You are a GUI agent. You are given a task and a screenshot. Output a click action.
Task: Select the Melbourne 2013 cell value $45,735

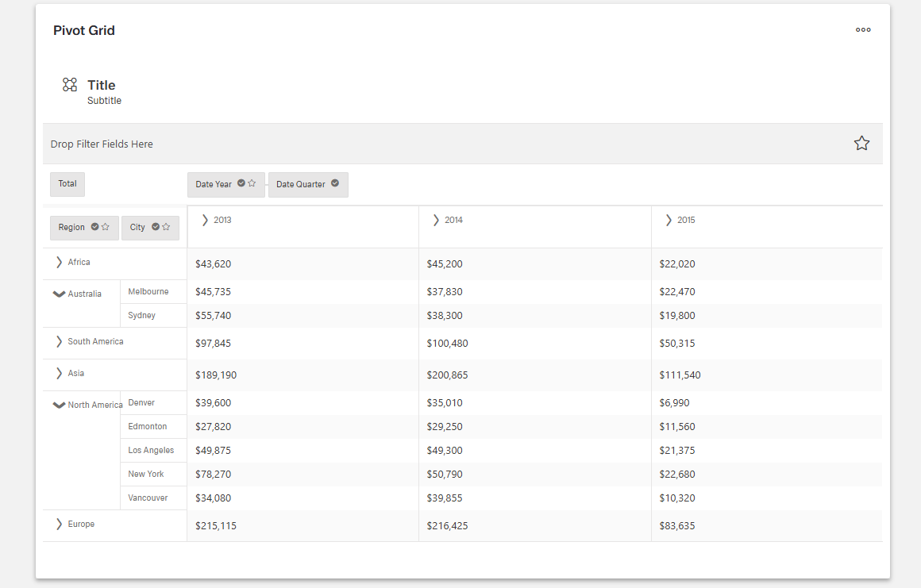pos(214,292)
